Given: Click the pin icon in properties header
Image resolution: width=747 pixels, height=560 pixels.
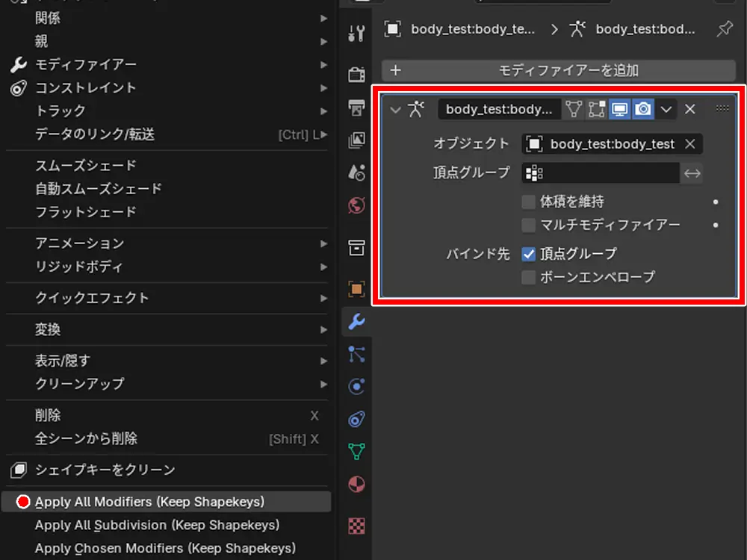Looking at the screenshot, I should click(724, 29).
